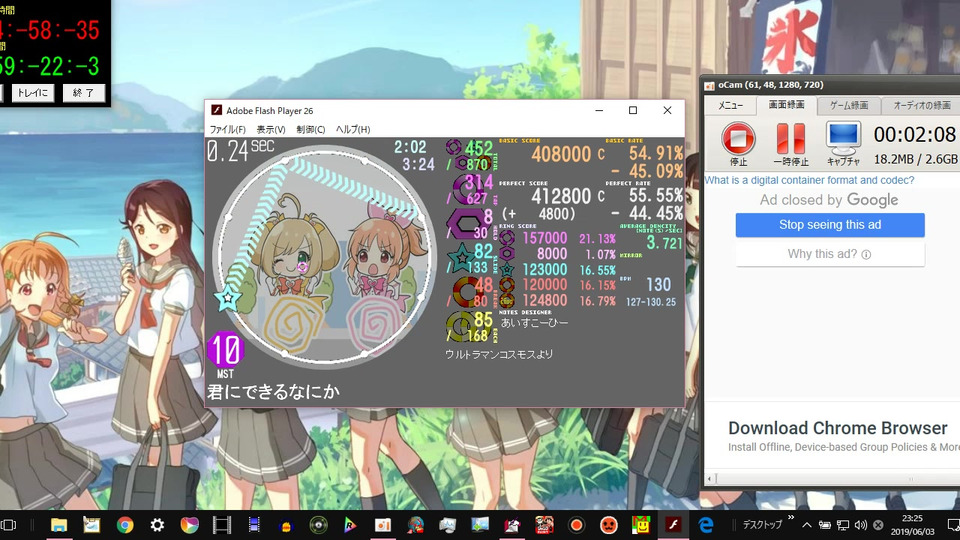The width and height of the screenshot is (960, 540).
Task: Expand the デスクトップ toolbar double chevron
Action: point(790,518)
